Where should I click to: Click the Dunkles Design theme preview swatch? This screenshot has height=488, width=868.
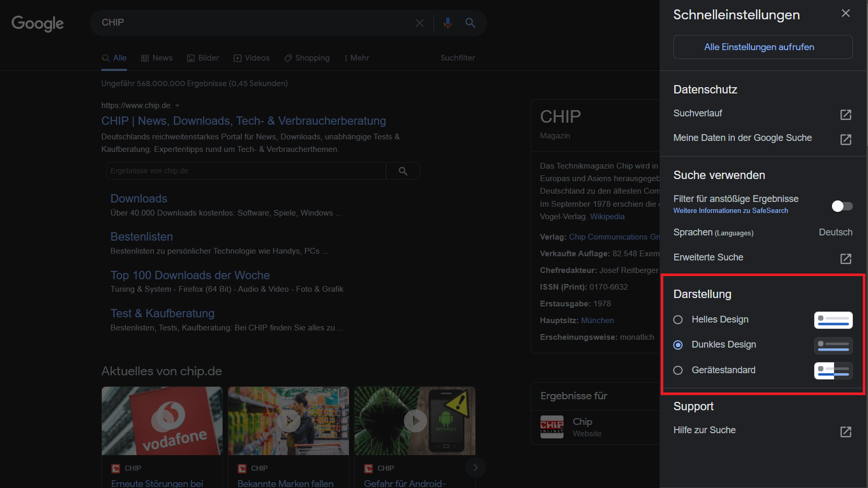[833, 345]
